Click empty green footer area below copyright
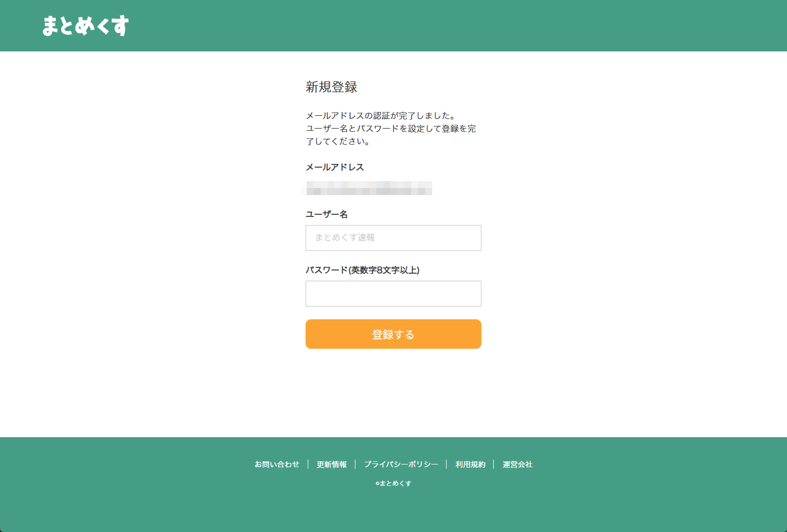 [393, 512]
